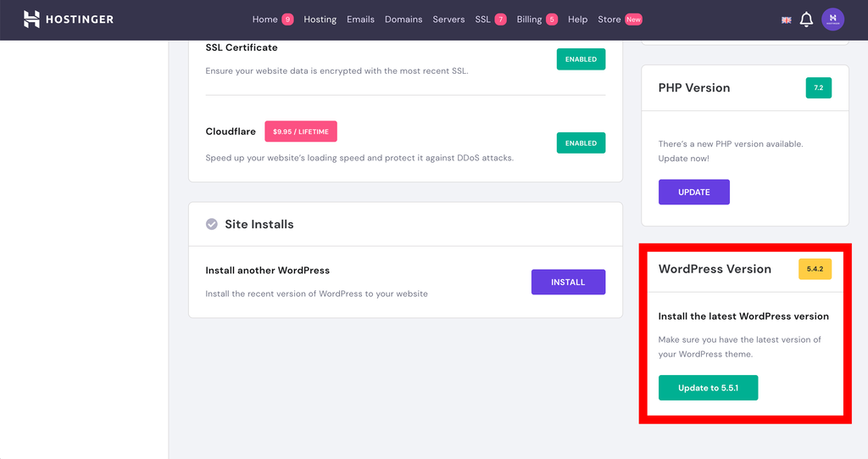Select the Cloudflare heading
868x459 pixels.
point(231,132)
